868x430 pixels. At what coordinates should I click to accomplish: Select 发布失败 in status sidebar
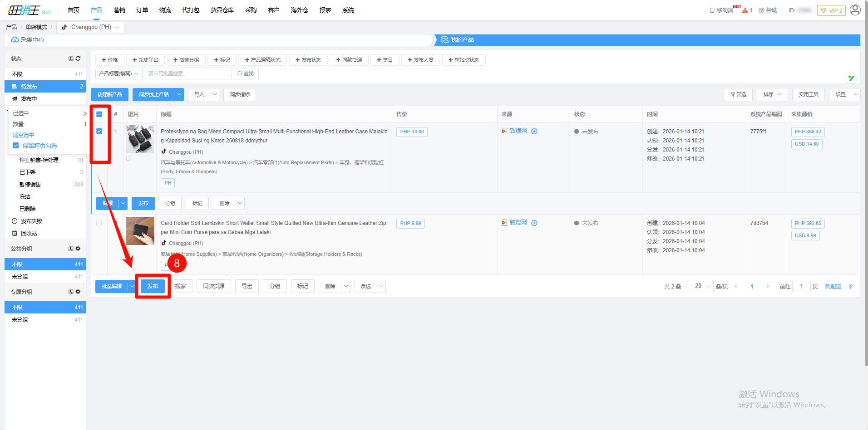click(31, 221)
